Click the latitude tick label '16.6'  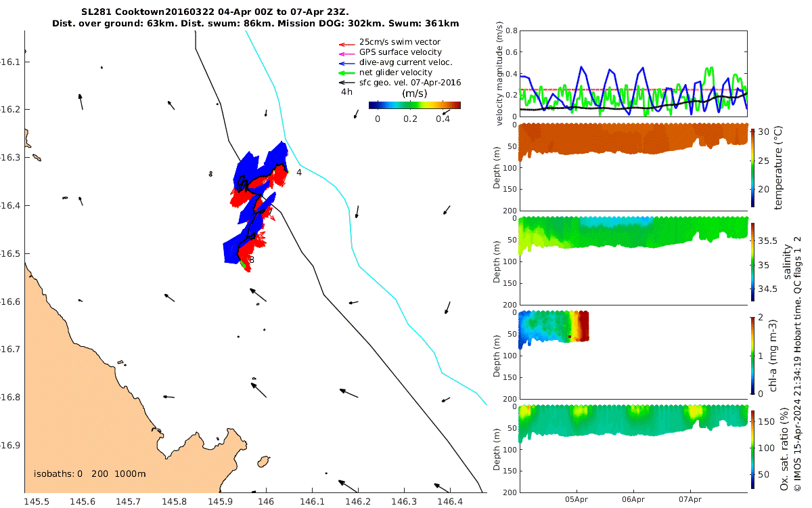click(10, 301)
